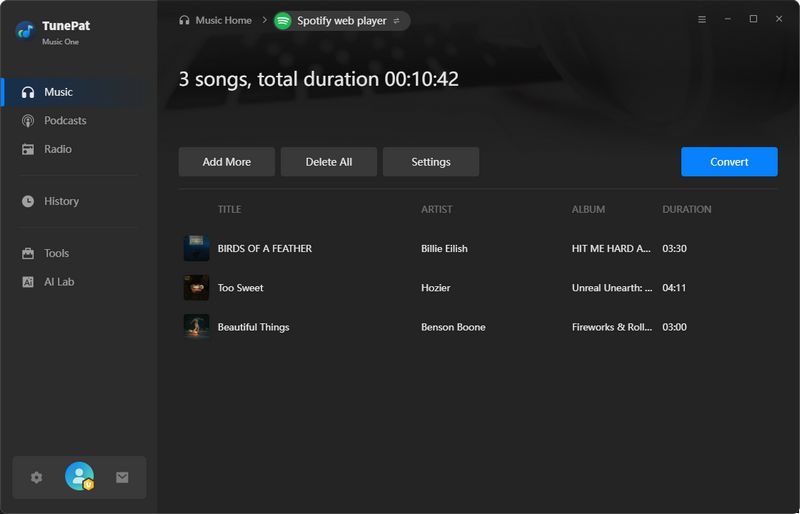Click the ARTIST column header
The width and height of the screenshot is (800, 514).
[x=437, y=209]
